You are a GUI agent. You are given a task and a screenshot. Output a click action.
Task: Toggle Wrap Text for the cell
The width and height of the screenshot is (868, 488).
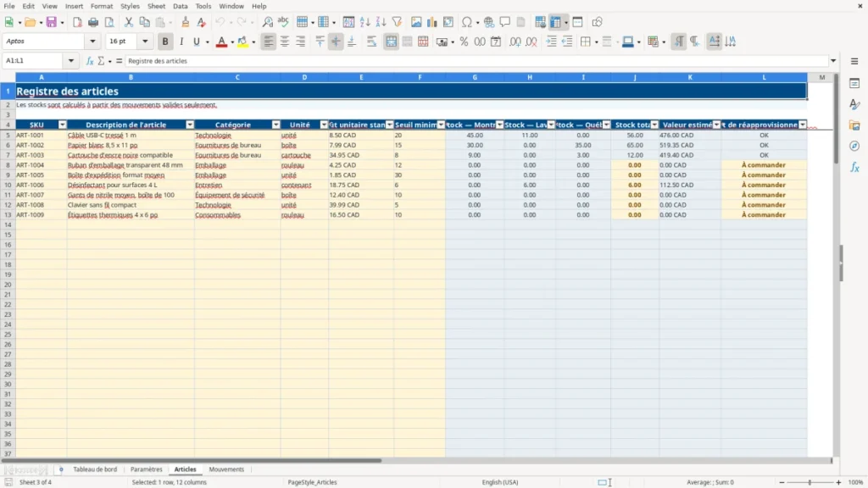click(371, 42)
